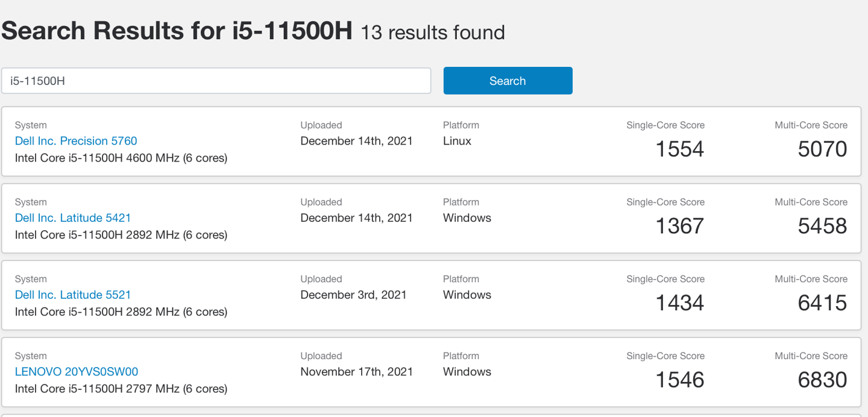Click the i5-11500H search input field

pos(216,81)
